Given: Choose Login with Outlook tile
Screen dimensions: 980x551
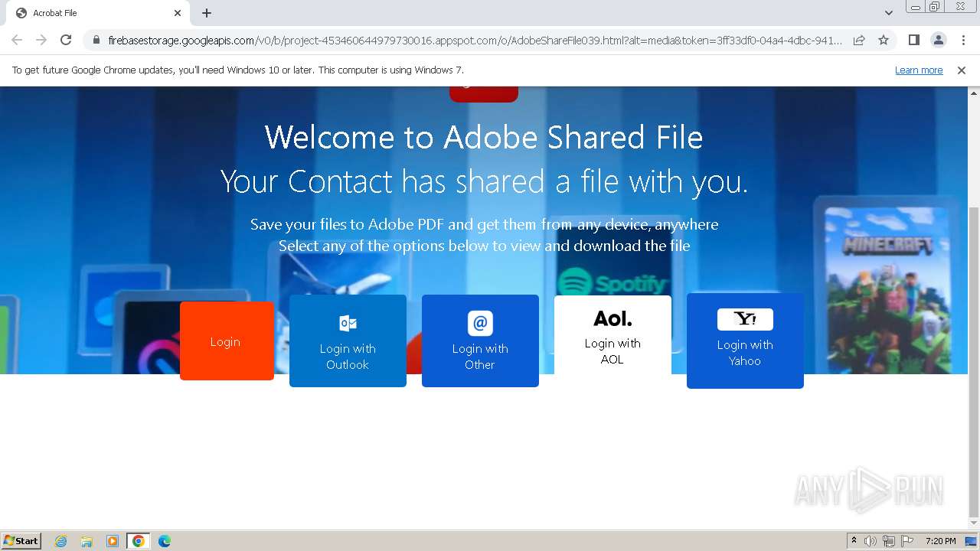Looking at the screenshot, I should (x=348, y=341).
